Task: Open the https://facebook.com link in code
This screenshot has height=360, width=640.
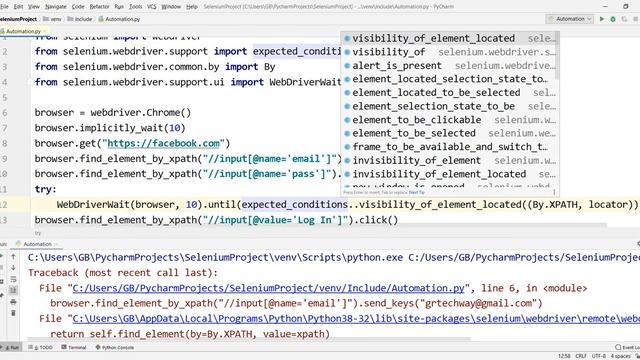Action: coord(163,143)
